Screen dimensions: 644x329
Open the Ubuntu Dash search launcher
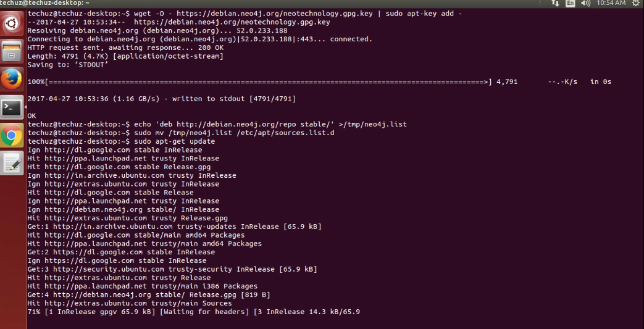click(12, 23)
